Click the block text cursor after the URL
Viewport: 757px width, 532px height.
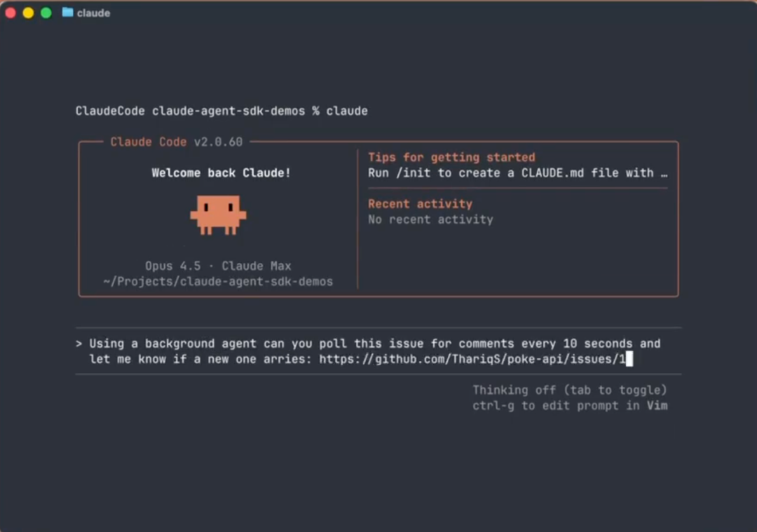tap(629, 360)
